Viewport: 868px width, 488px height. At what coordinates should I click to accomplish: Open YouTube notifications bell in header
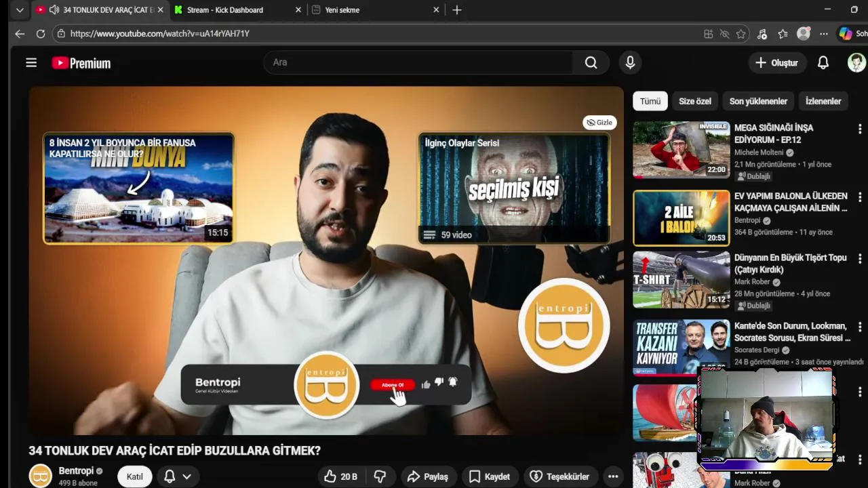[x=823, y=62]
